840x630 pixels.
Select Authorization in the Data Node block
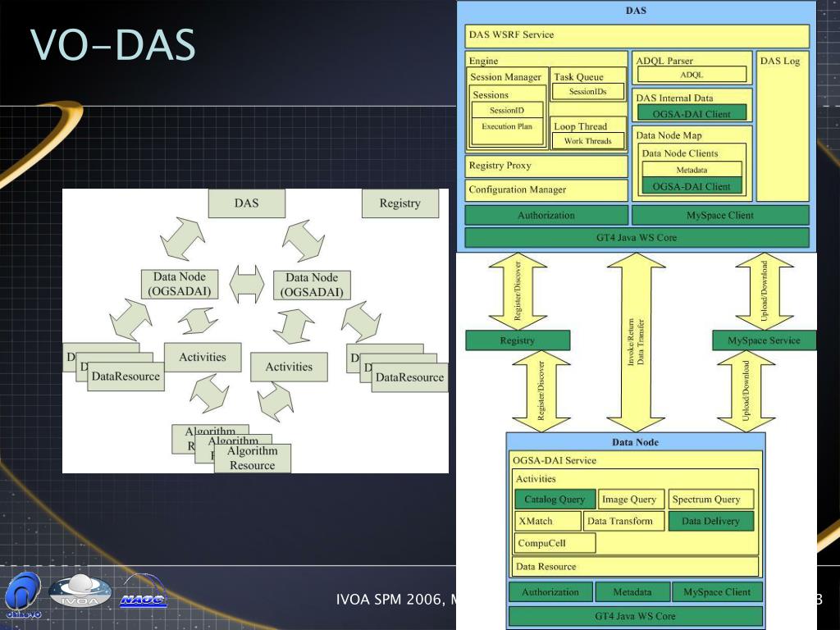(x=550, y=592)
